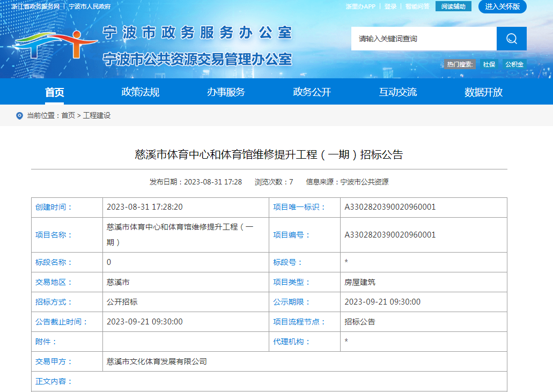The image size is (553, 392).
Task: Navigate to 数据开放 section
Action: (x=483, y=92)
